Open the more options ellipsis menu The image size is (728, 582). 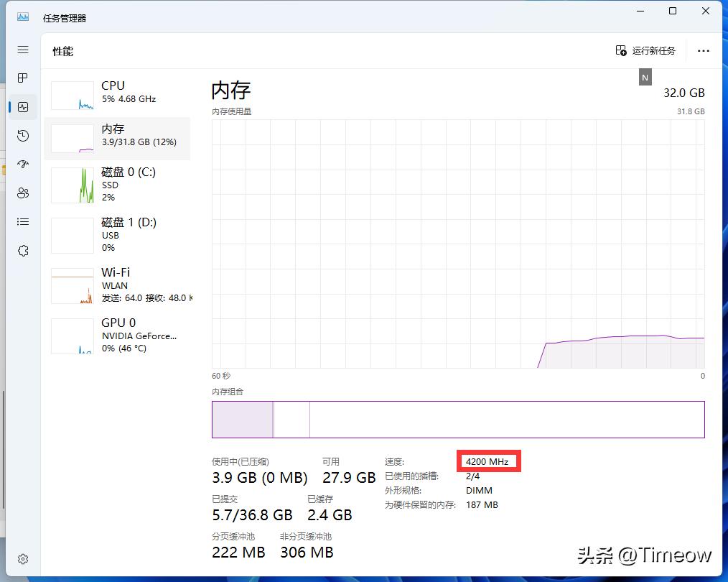[x=703, y=50]
